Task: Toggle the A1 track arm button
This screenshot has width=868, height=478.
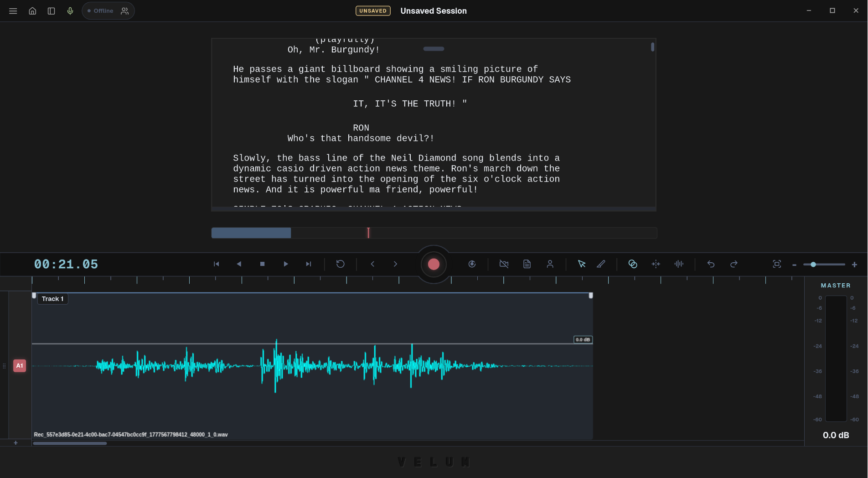Action: coord(20,366)
